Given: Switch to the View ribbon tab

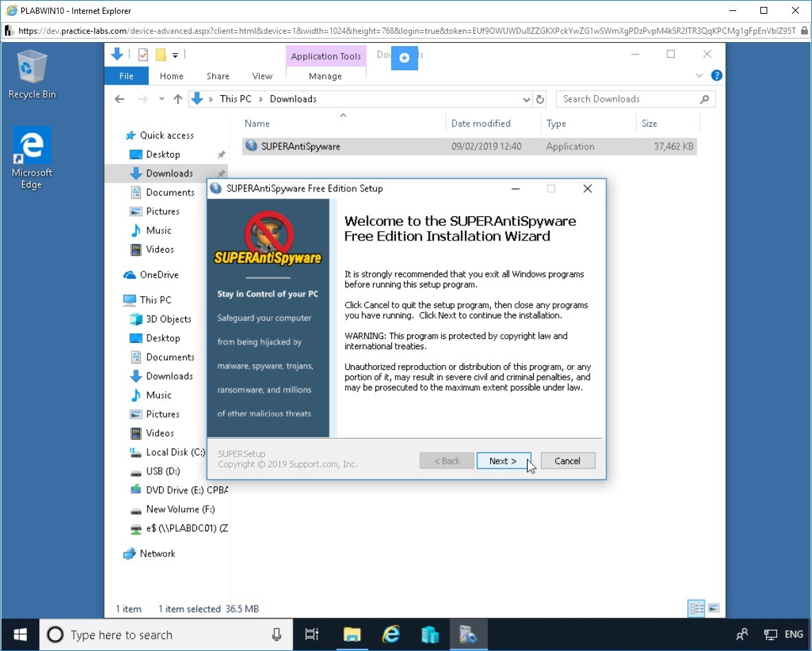Looking at the screenshot, I should (x=262, y=76).
